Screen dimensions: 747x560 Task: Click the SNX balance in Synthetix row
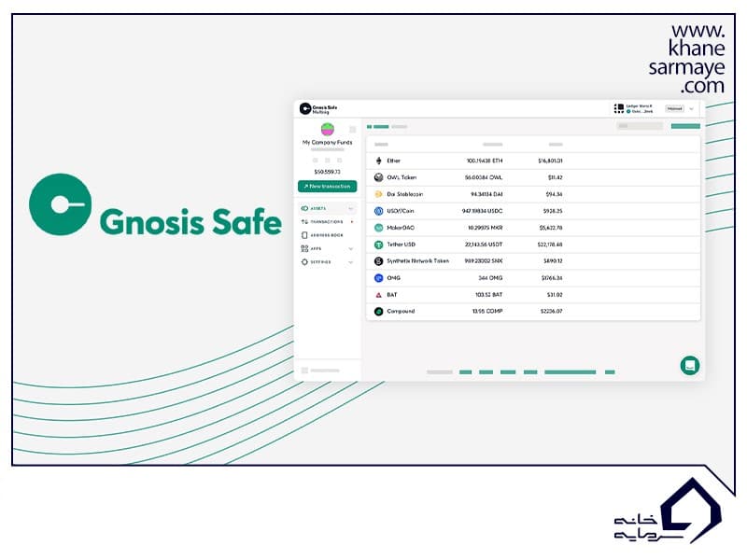tap(484, 261)
